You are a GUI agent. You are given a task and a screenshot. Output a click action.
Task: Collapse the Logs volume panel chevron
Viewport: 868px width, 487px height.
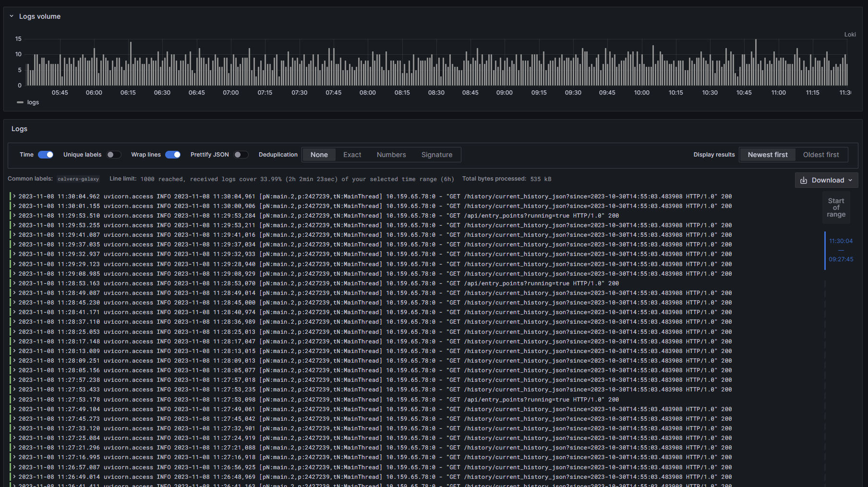click(x=12, y=16)
